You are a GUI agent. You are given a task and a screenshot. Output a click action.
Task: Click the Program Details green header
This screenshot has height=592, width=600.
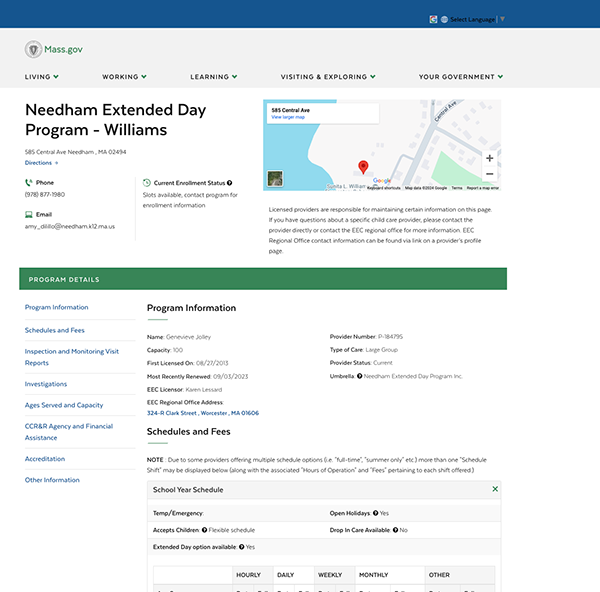(263, 279)
